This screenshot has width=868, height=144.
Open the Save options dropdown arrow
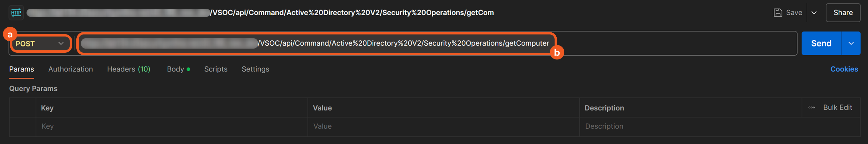coord(814,13)
